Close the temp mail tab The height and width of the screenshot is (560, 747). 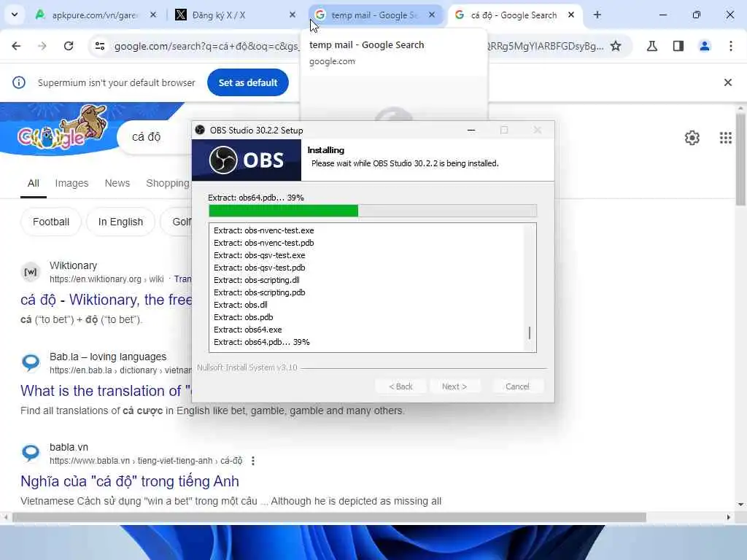point(432,15)
